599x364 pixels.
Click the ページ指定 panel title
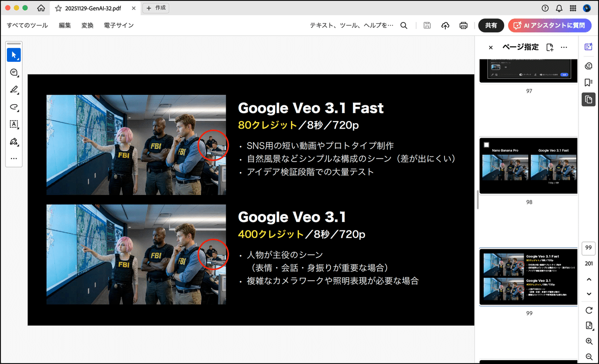520,47
